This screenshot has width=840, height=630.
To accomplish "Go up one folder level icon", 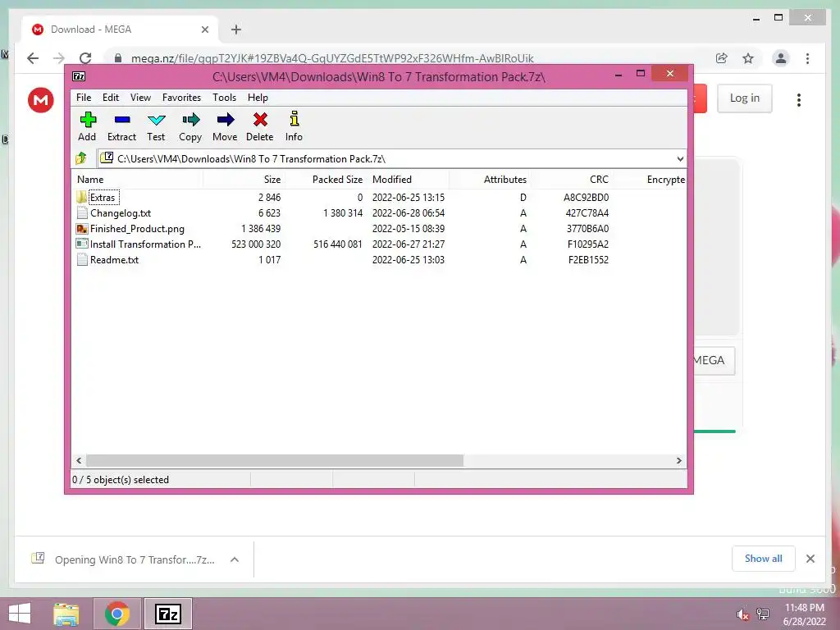I will coord(81,158).
